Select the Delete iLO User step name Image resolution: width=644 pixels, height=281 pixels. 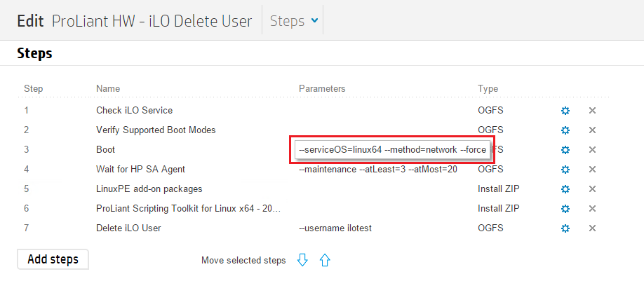tap(128, 228)
